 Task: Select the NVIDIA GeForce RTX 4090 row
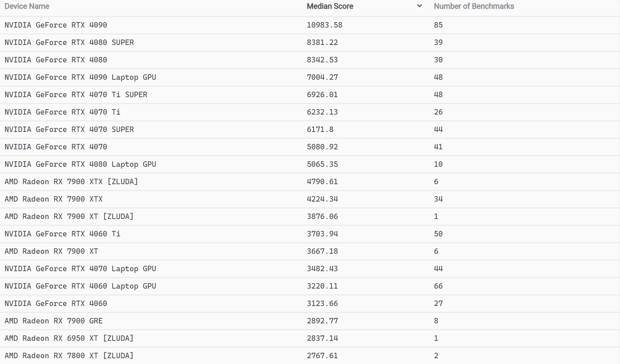pyautogui.click(x=310, y=25)
